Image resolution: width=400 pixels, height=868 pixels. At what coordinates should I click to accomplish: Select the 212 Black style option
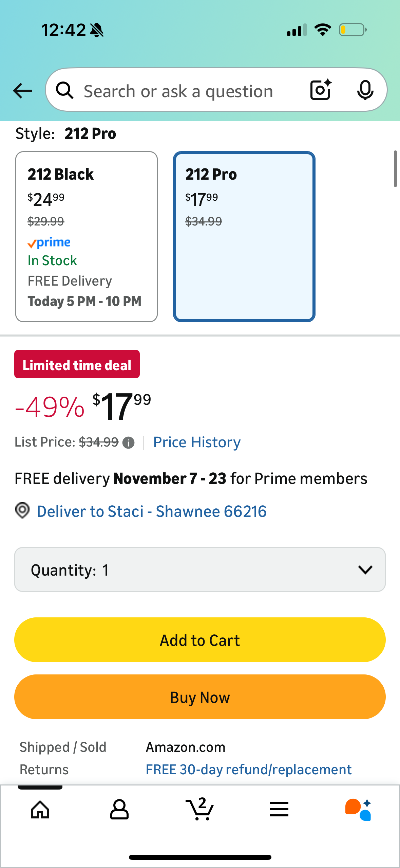87,237
